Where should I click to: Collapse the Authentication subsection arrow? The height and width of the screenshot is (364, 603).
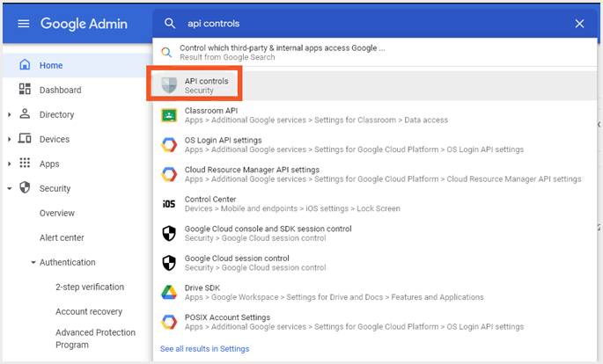(33, 262)
